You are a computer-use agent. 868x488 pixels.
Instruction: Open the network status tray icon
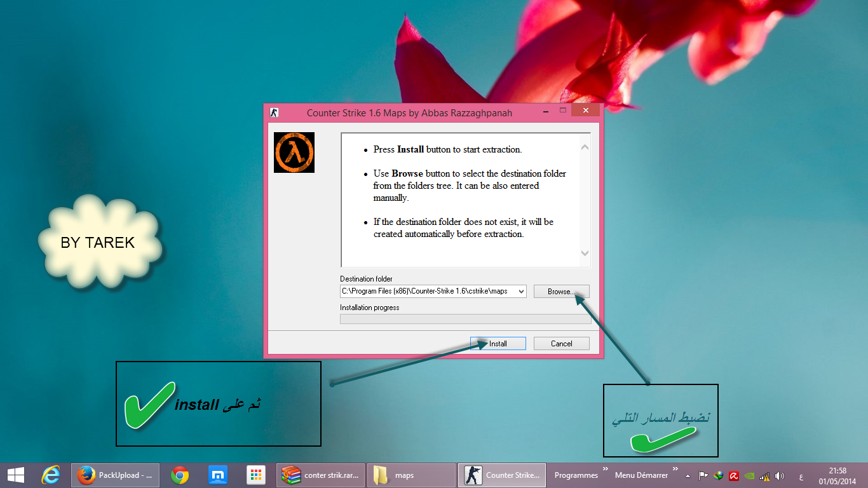click(x=765, y=475)
